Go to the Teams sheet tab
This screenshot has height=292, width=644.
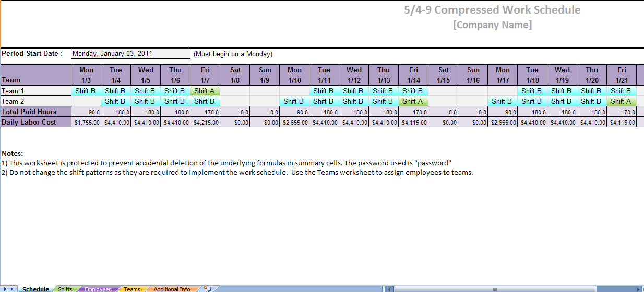(132, 289)
